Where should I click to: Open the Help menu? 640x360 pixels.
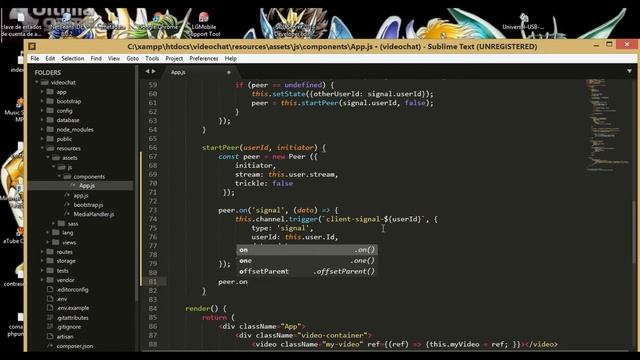coord(231,58)
